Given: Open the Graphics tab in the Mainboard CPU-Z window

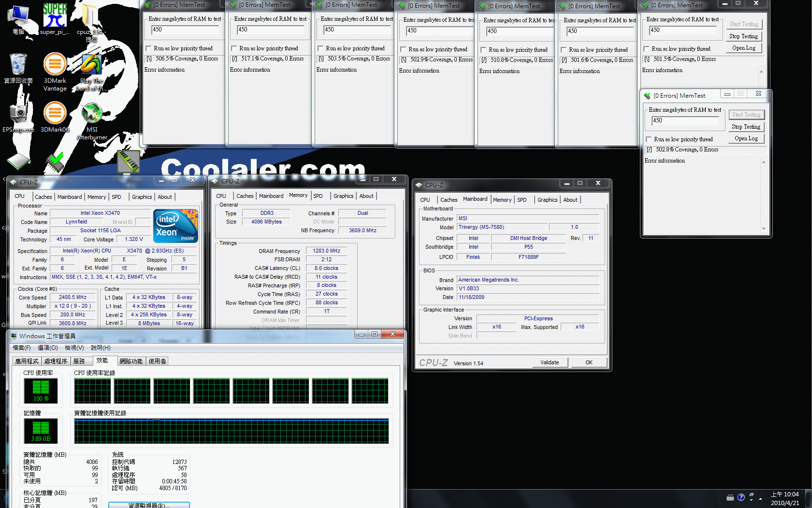Looking at the screenshot, I should [548, 200].
